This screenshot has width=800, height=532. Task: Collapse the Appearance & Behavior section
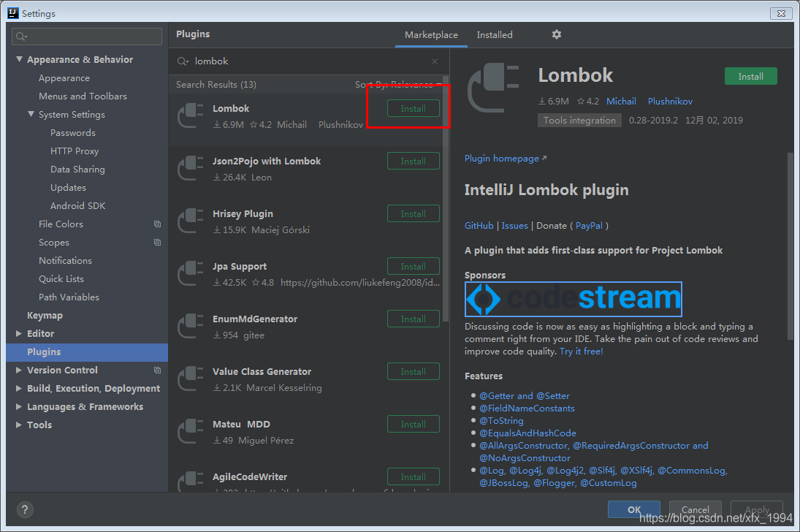pyautogui.click(x=19, y=59)
